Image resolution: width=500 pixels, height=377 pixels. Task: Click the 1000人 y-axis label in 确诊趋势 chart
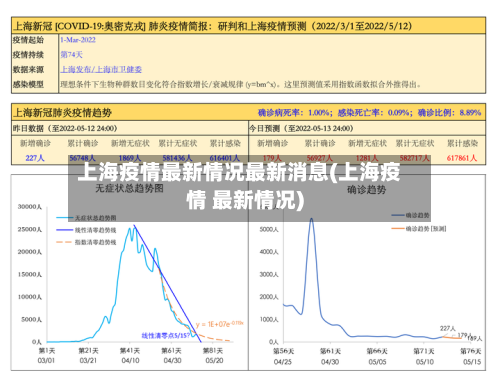point(269,319)
